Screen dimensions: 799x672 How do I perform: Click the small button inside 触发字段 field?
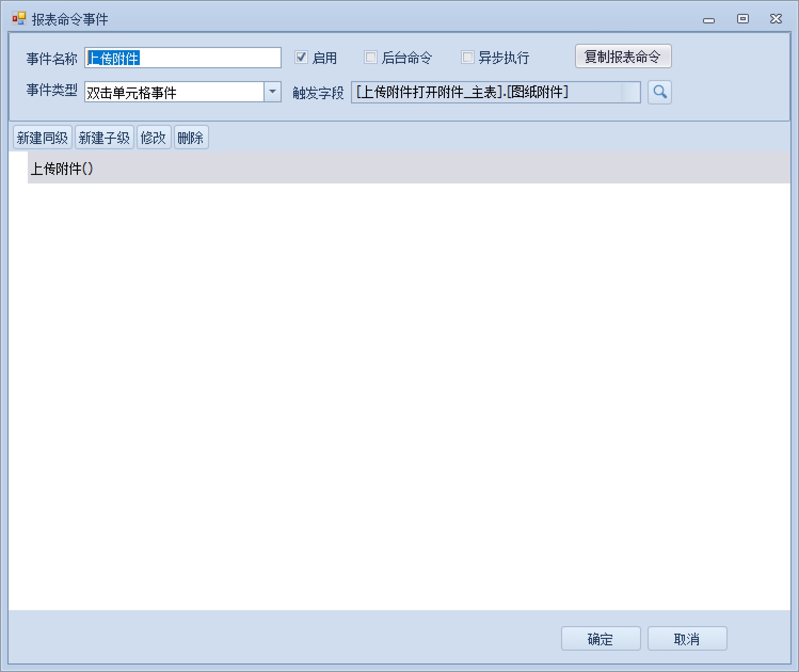point(630,92)
